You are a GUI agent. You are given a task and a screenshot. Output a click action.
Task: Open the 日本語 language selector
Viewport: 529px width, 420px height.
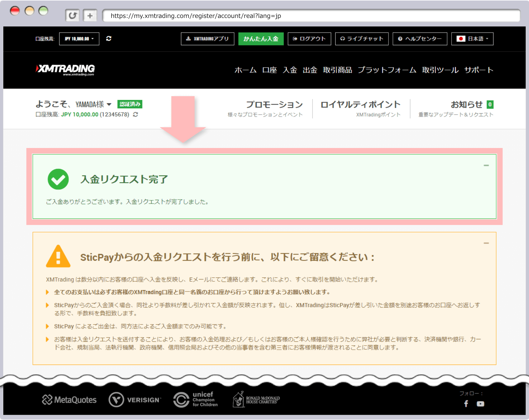472,39
